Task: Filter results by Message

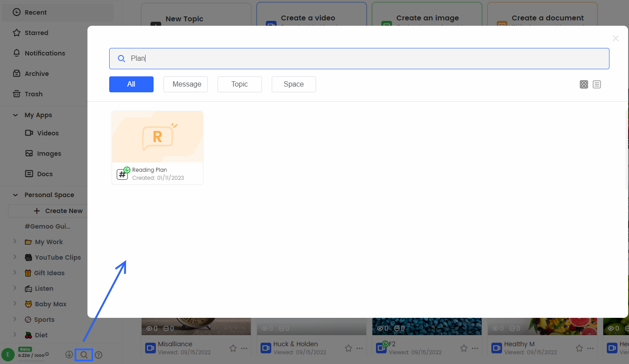Action: tap(186, 84)
